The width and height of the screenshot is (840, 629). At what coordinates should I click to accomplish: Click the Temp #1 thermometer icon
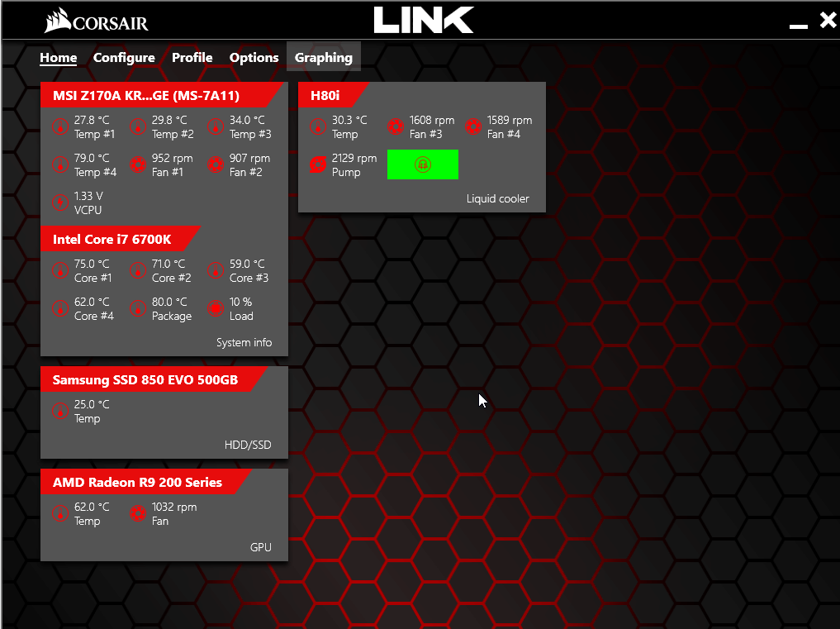click(x=60, y=127)
